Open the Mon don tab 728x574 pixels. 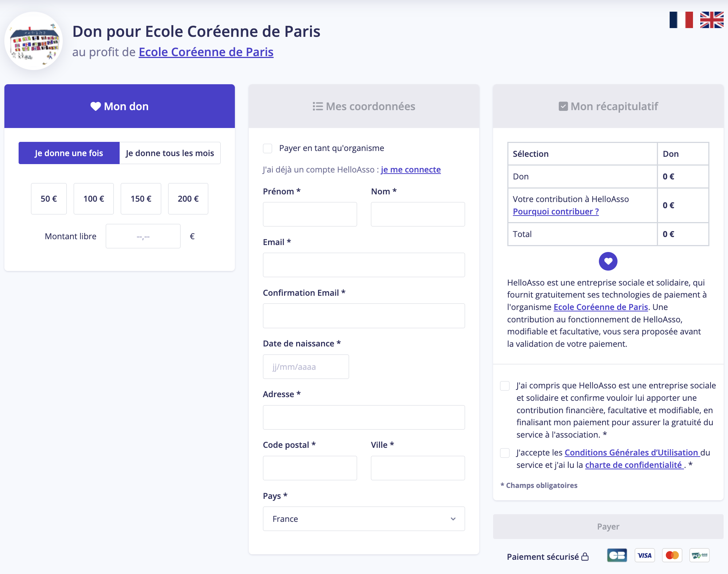(x=120, y=106)
